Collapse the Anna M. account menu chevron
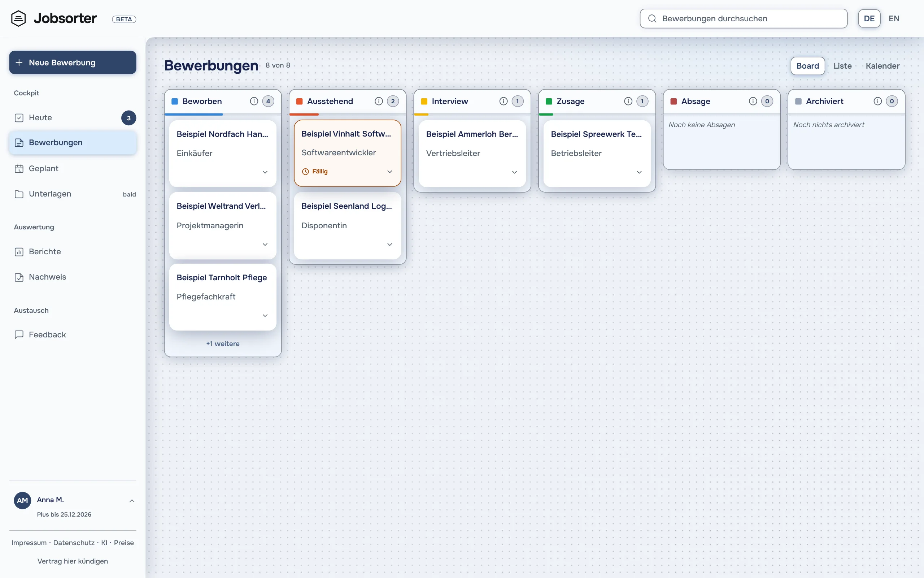 (132, 501)
